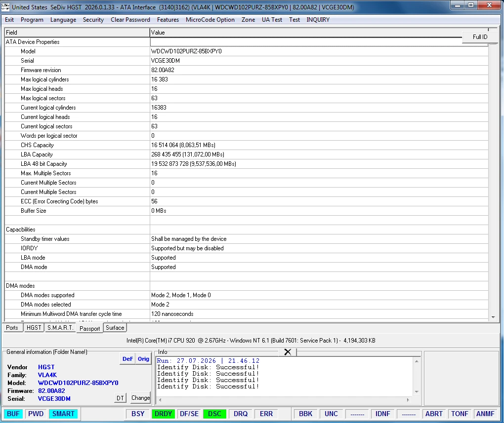Click the BBK error flag
This screenshot has width=504, height=423.
(305, 414)
